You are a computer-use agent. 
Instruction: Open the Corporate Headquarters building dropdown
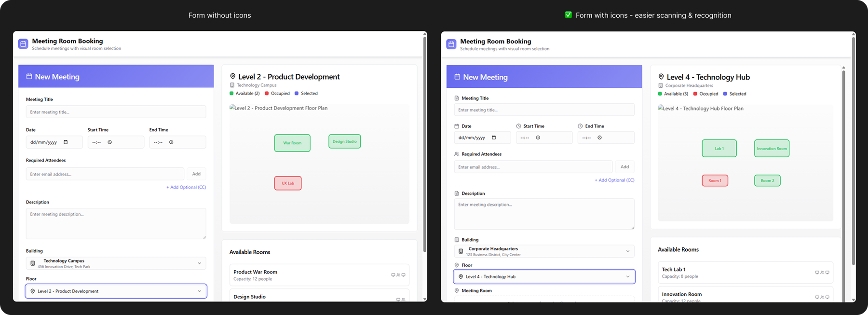(544, 251)
